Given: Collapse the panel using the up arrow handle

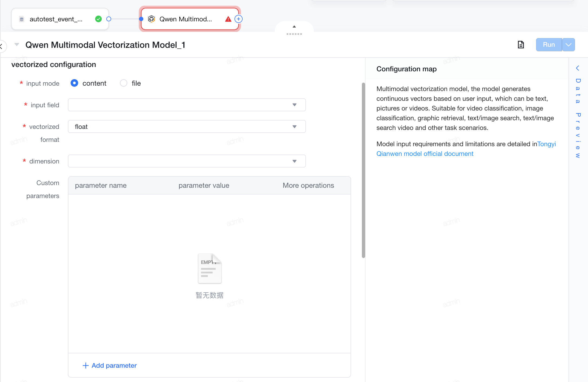Looking at the screenshot, I should point(294,27).
